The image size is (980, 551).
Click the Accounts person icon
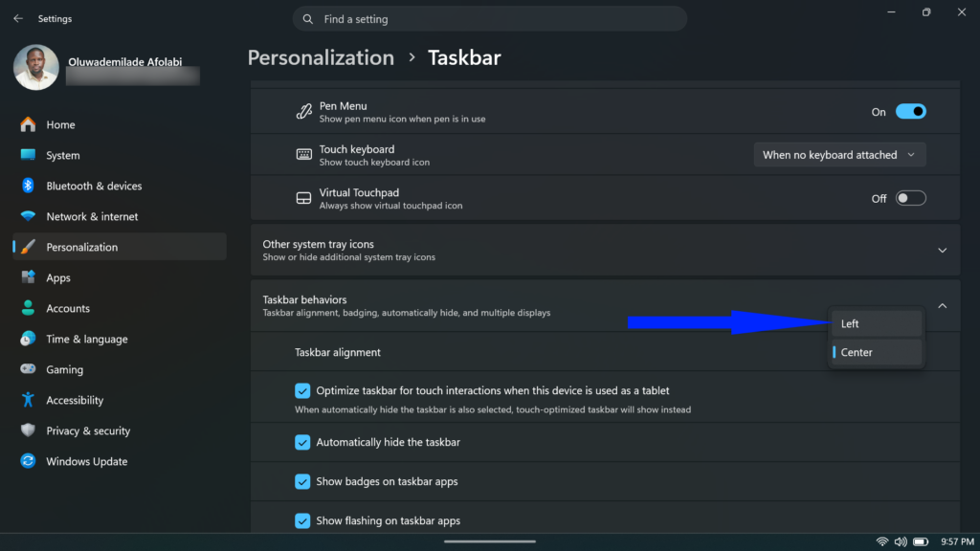(x=28, y=308)
